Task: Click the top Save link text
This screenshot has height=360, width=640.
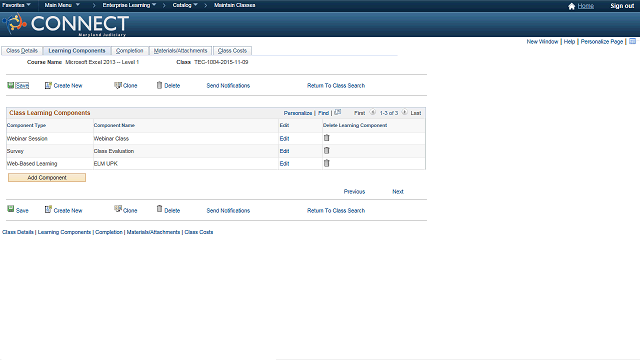Action: (x=22, y=86)
